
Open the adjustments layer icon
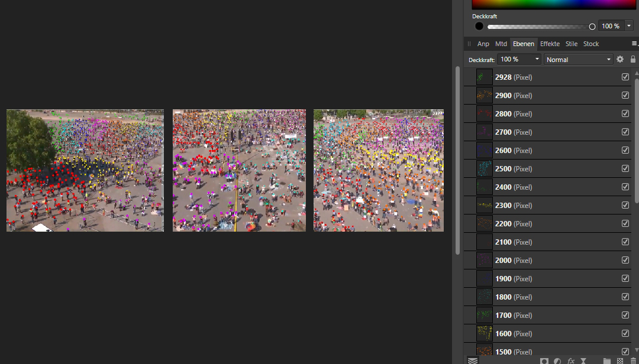(x=557, y=360)
